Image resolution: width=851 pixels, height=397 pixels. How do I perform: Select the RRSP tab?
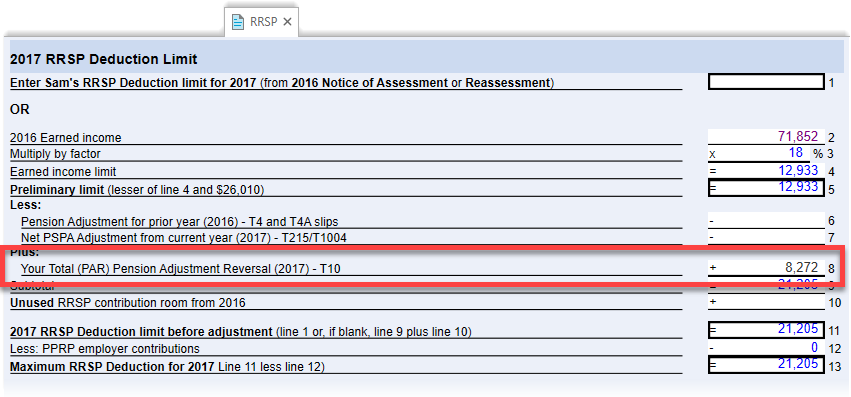tap(262, 22)
